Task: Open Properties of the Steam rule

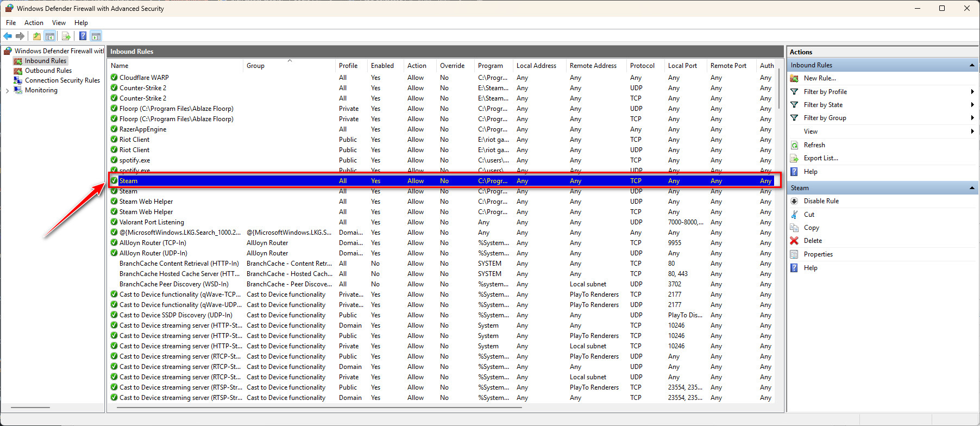Action: tap(818, 254)
